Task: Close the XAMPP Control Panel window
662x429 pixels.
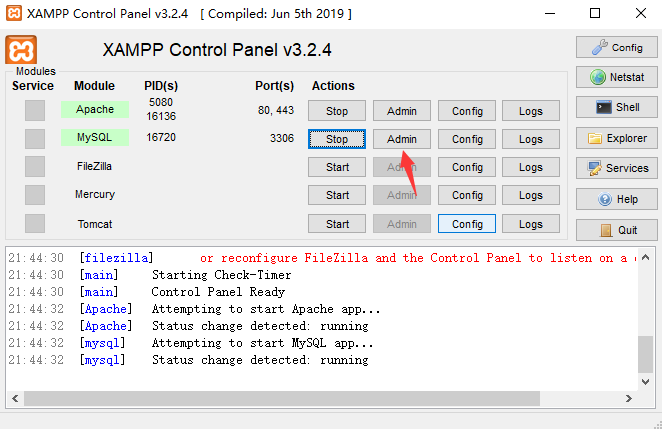Action: (640, 13)
